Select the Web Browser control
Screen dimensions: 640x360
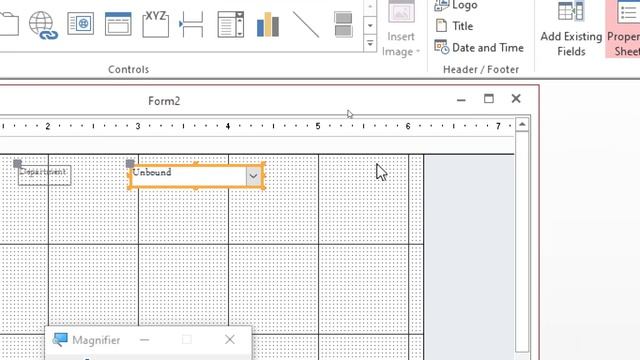pos(80,24)
